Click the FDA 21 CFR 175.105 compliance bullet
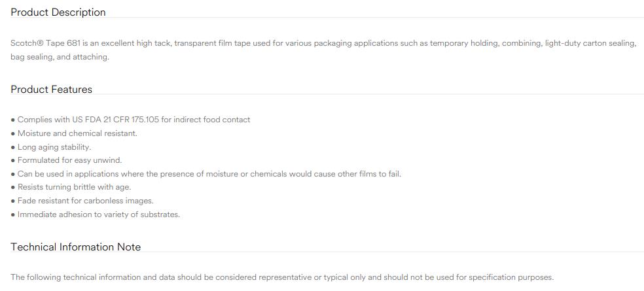 (x=131, y=120)
